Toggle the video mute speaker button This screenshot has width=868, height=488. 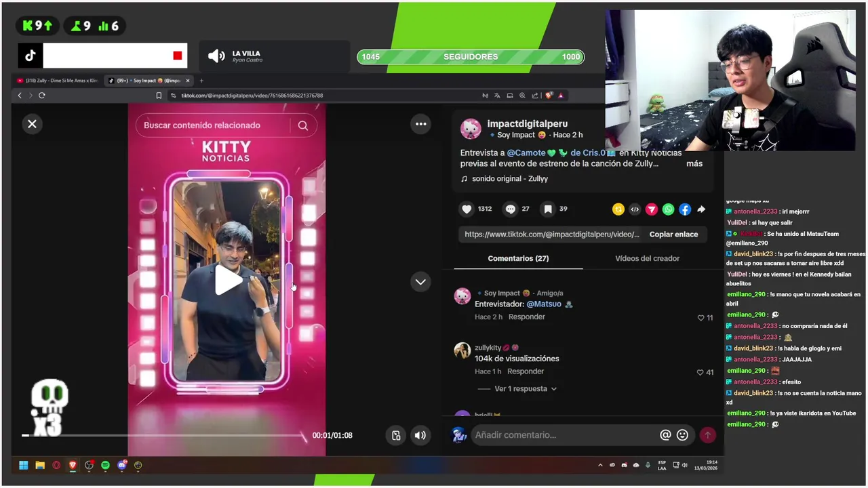click(420, 435)
